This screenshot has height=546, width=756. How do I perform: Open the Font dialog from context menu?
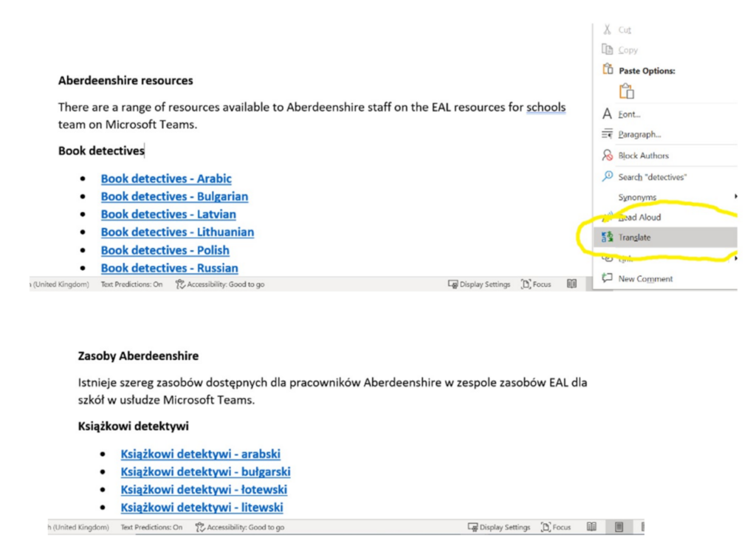coord(629,114)
